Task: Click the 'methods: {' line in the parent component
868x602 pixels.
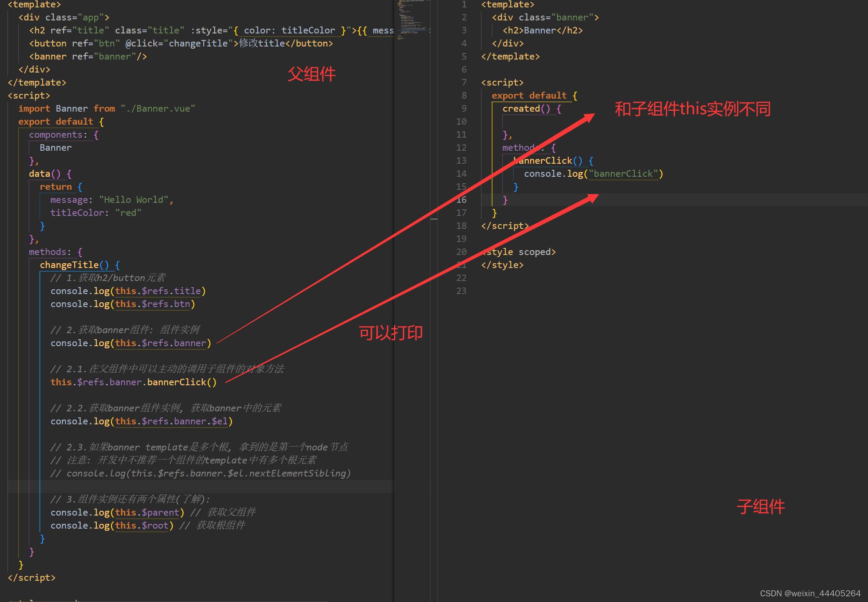Action: pos(56,252)
